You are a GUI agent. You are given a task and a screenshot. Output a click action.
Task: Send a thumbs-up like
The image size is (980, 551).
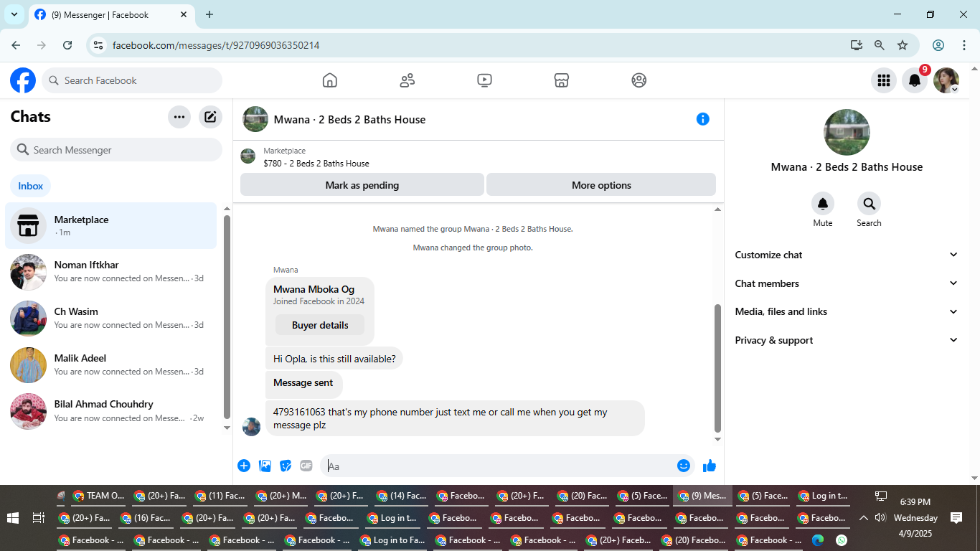[x=710, y=466]
